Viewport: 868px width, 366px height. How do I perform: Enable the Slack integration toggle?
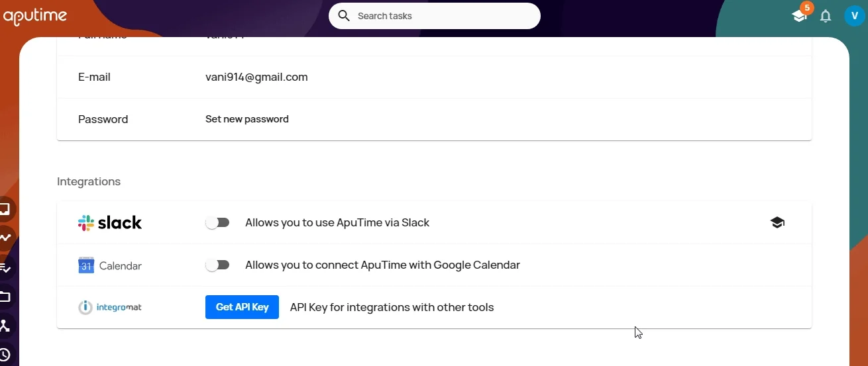pos(217,223)
